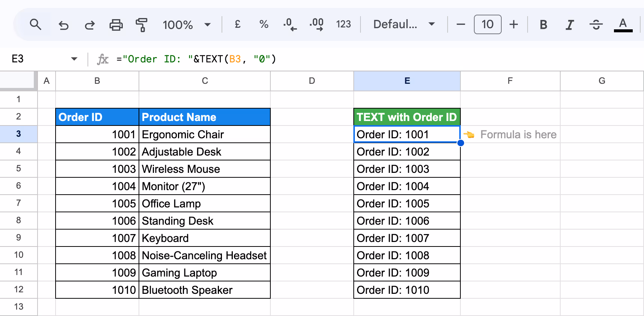This screenshot has width=644, height=316.
Task: Select the Order ID: 1001 cell
Action: click(x=407, y=134)
